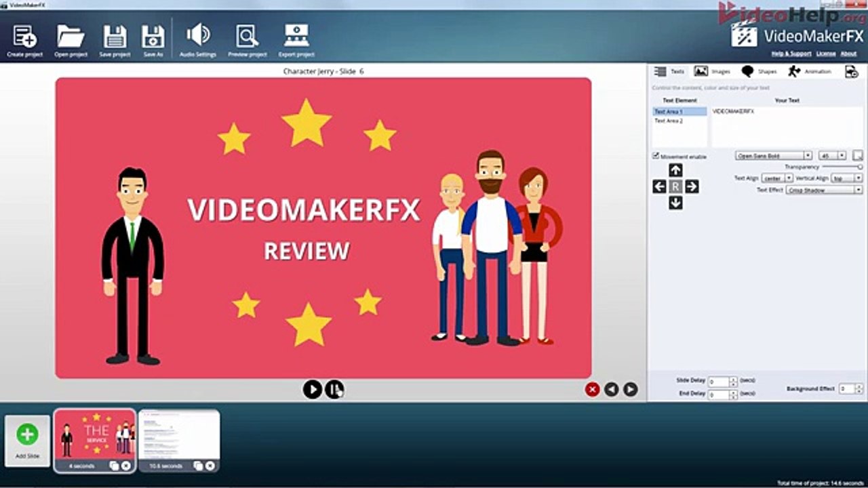
Task: Adjust the Slide Delay stepper arrows
Action: 733,382
